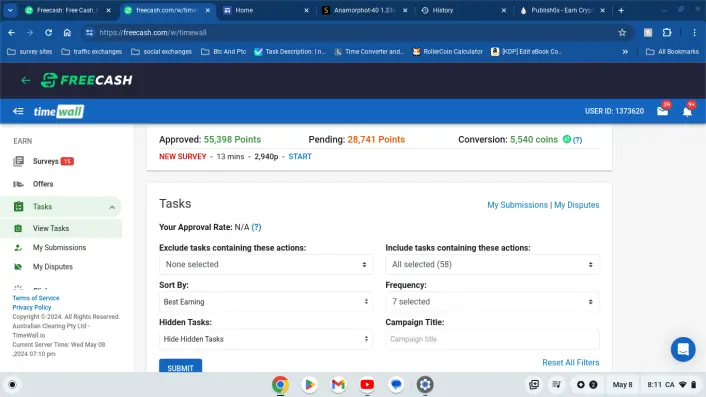The image size is (706, 397).
Task: Start the new survey
Action: pos(300,157)
